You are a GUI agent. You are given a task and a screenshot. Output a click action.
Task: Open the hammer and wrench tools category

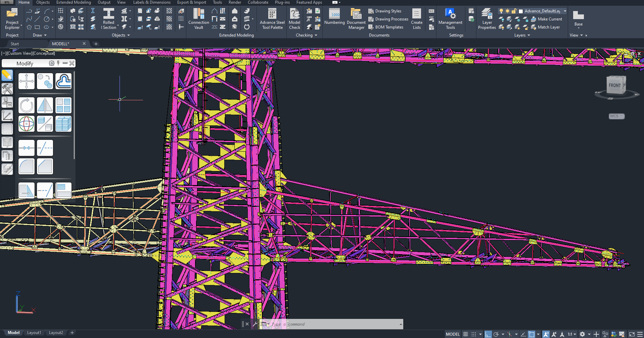click(7, 89)
